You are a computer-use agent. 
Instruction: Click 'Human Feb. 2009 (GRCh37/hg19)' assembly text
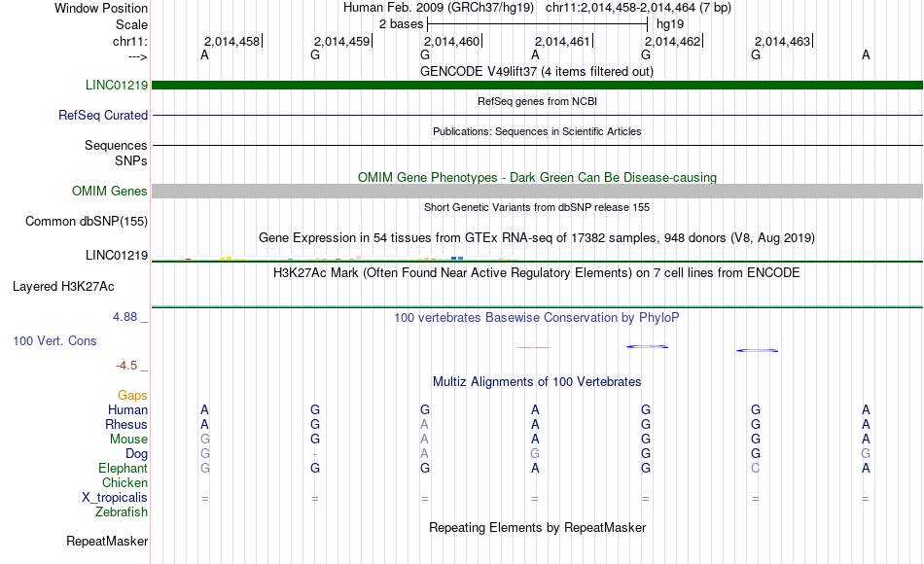click(439, 8)
